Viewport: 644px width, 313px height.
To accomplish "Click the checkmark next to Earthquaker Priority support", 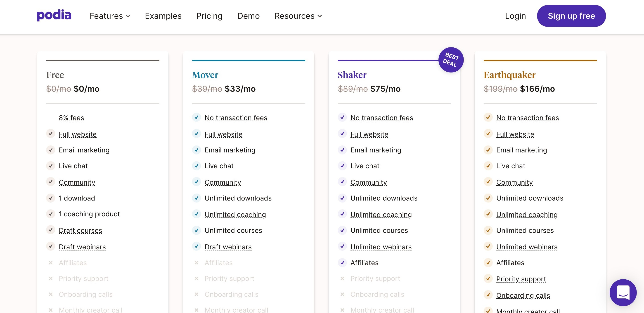I will pyautogui.click(x=488, y=278).
